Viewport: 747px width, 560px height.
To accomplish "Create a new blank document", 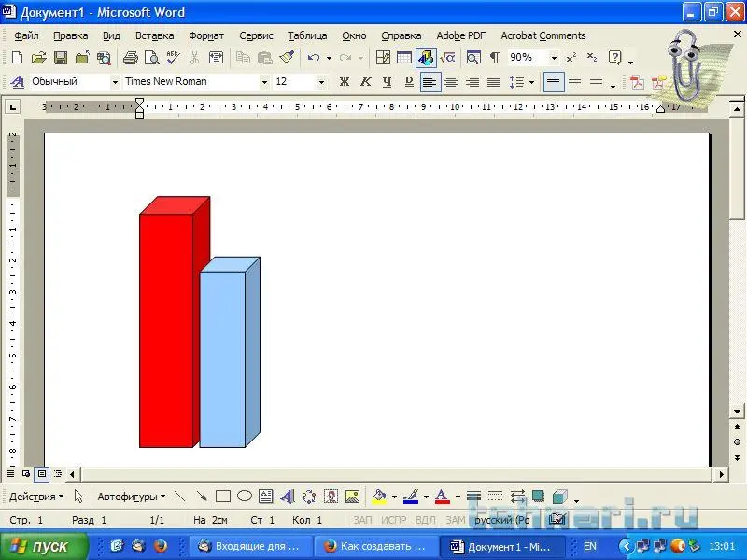I will point(17,58).
